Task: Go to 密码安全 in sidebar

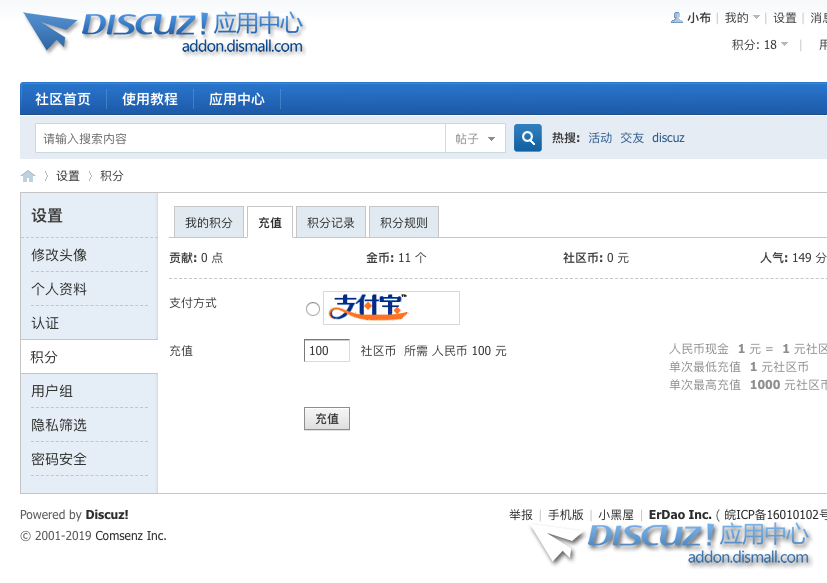Action: click(59, 459)
